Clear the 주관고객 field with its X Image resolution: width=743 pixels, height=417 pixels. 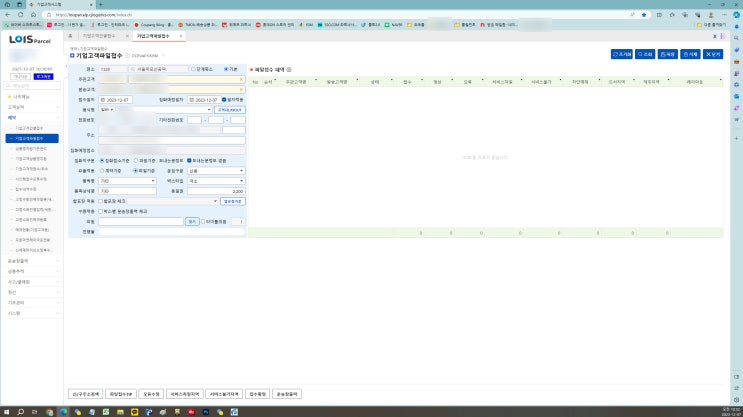(241, 79)
